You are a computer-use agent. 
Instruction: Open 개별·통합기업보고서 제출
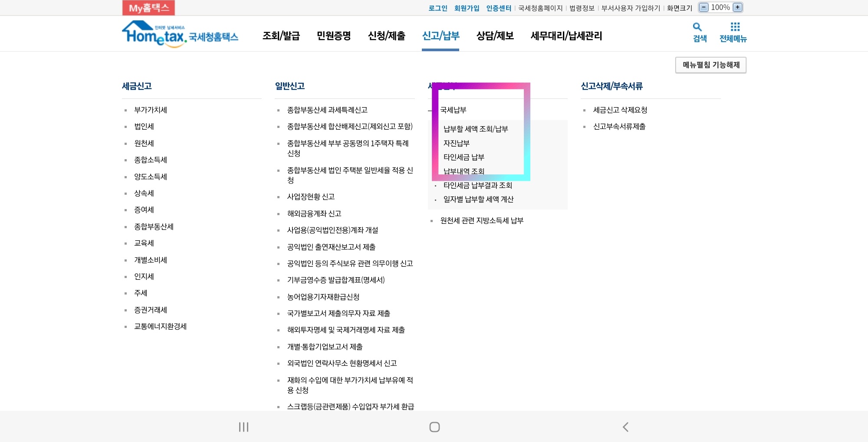(x=325, y=347)
